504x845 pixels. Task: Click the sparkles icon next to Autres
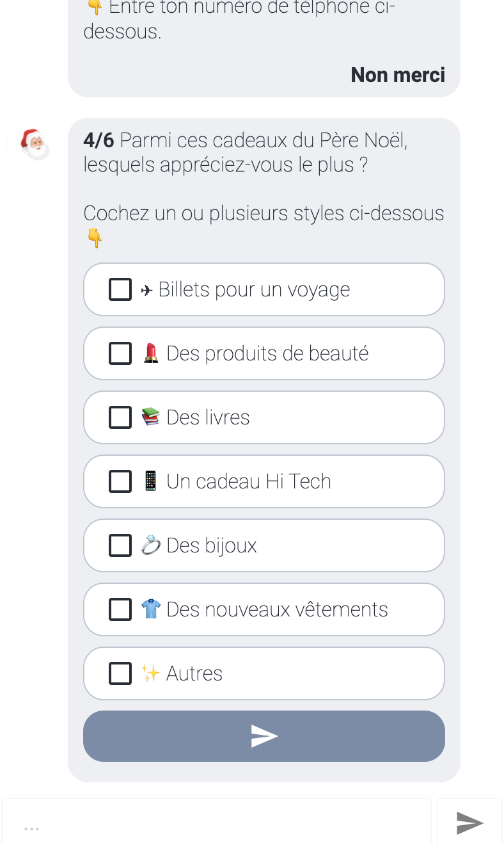coord(151,673)
